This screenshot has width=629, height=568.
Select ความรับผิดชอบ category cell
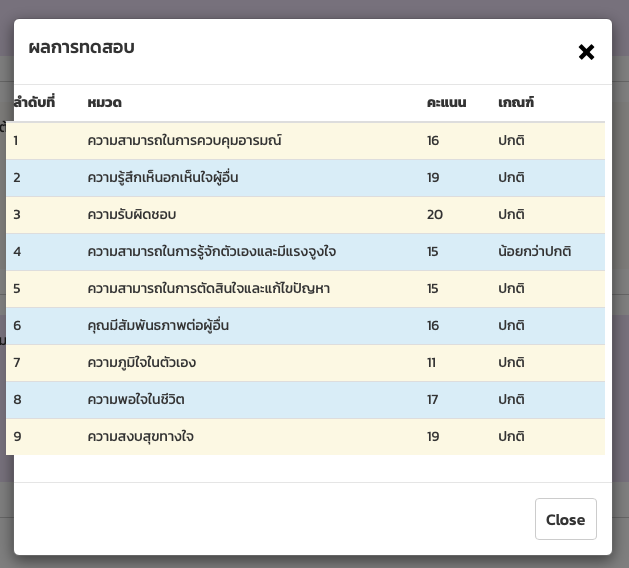click(x=132, y=214)
